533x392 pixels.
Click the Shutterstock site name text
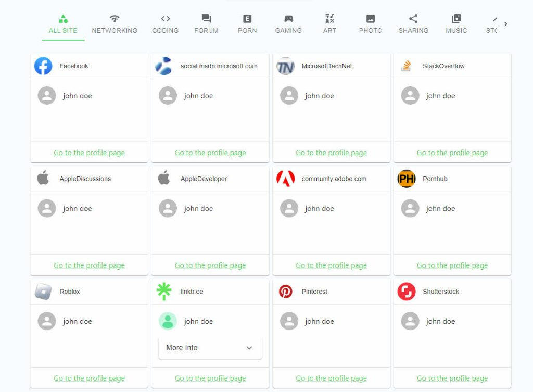tap(441, 292)
